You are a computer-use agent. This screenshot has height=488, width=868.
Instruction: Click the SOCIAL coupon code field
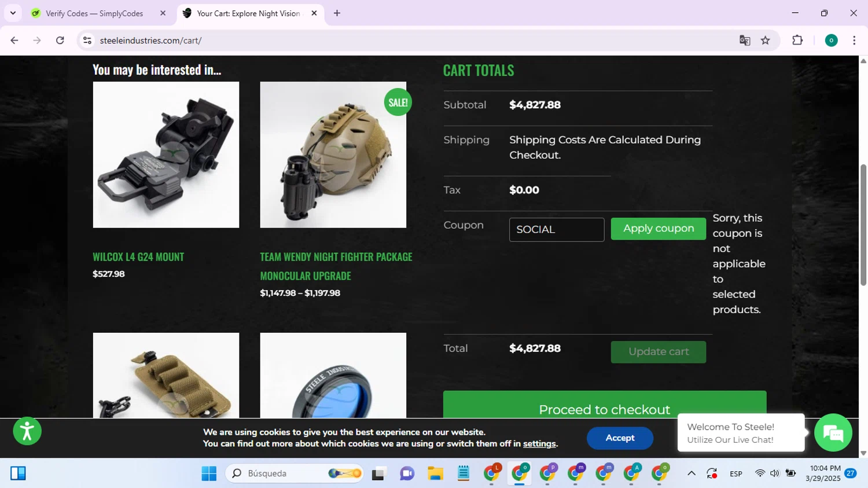557,230
